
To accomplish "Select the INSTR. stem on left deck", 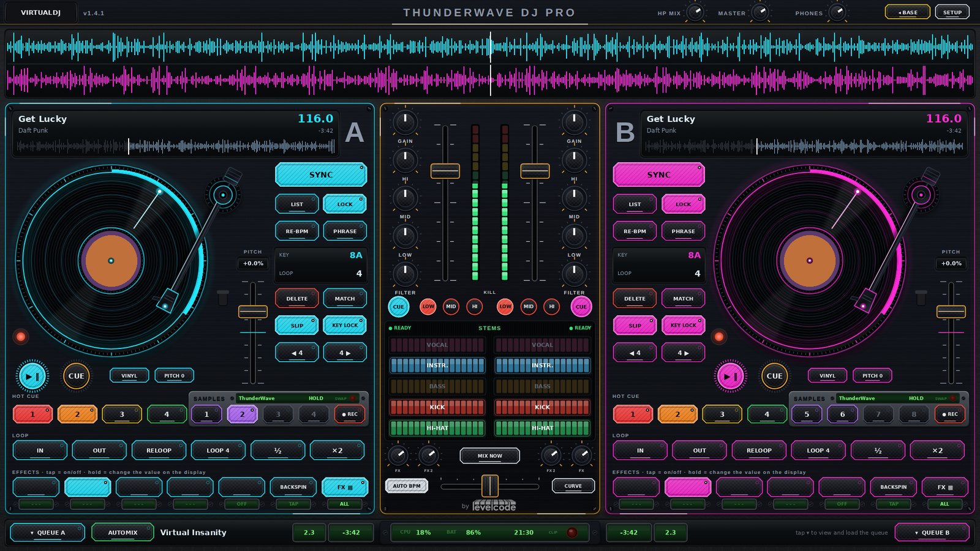I will 437,365.
